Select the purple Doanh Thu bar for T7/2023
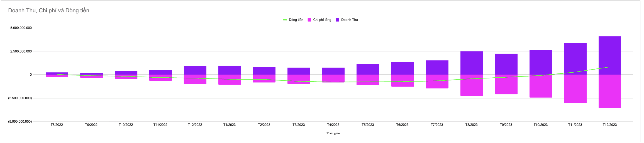The image size is (644, 143). point(437,68)
